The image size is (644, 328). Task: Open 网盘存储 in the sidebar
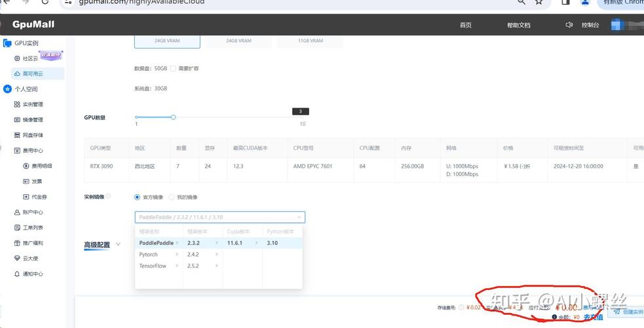click(32, 135)
